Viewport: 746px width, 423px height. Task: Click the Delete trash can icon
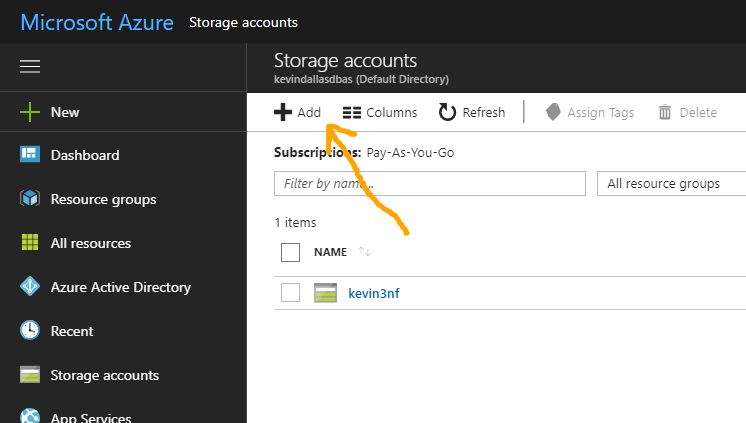click(665, 112)
